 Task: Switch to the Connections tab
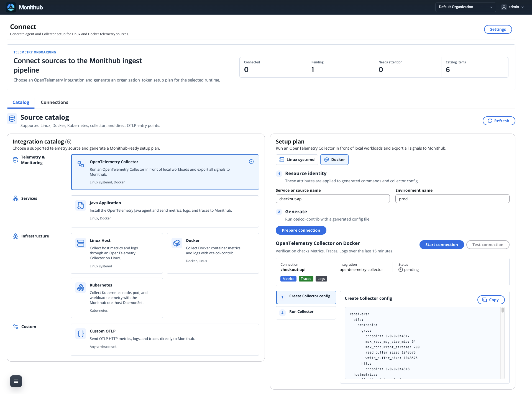(54, 102)
